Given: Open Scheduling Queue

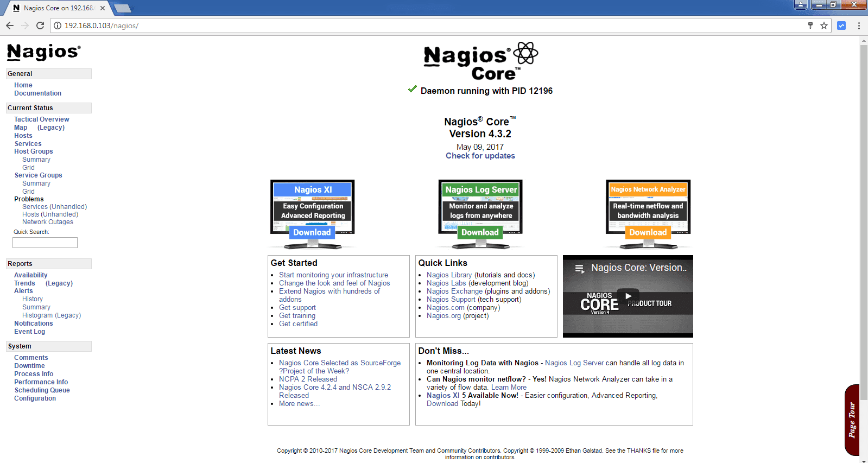Looking at the screenshot, I should (x=42, y=390).
